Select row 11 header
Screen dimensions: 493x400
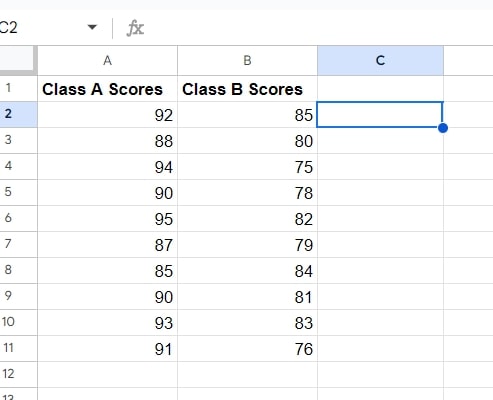18,348
